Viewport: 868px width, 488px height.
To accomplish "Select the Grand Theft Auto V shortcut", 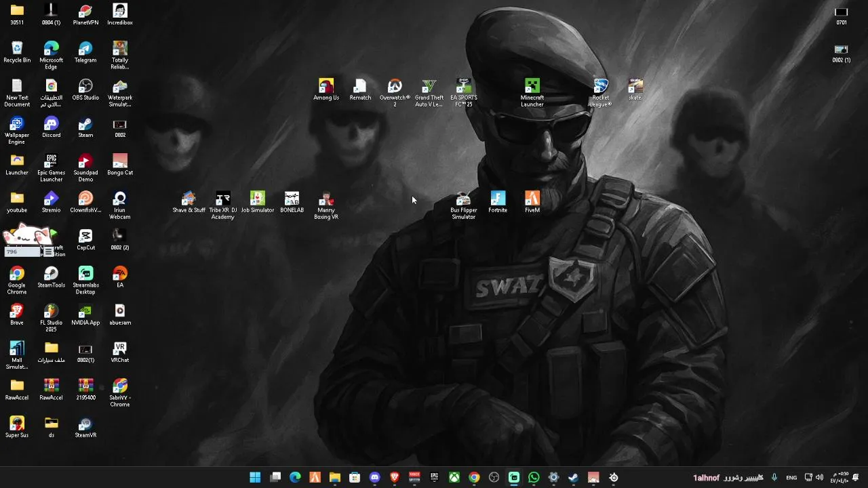I will click(x=429, y=93).
